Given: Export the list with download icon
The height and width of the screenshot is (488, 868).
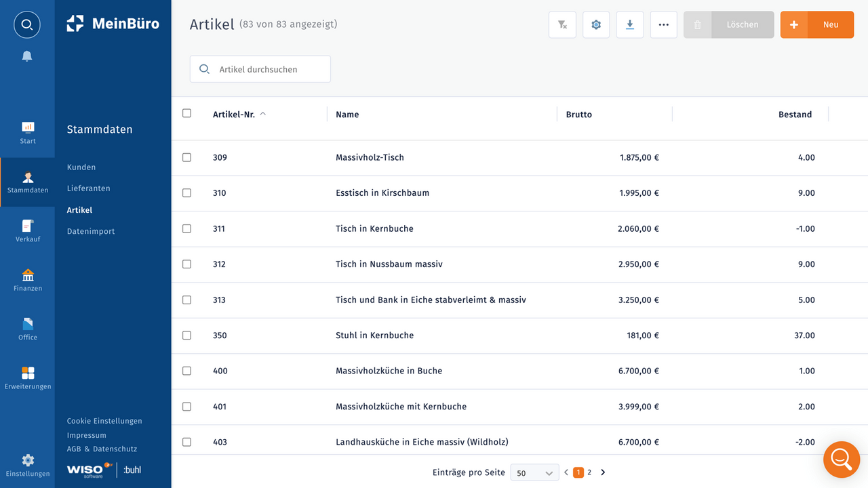Looking at the screenshot, I should tap(630, 24).
